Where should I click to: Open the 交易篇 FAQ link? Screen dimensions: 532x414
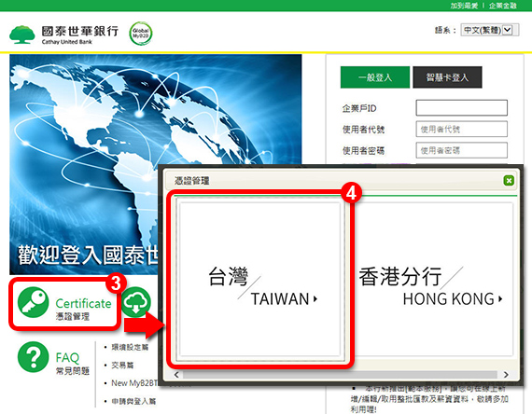click(122, 366)
